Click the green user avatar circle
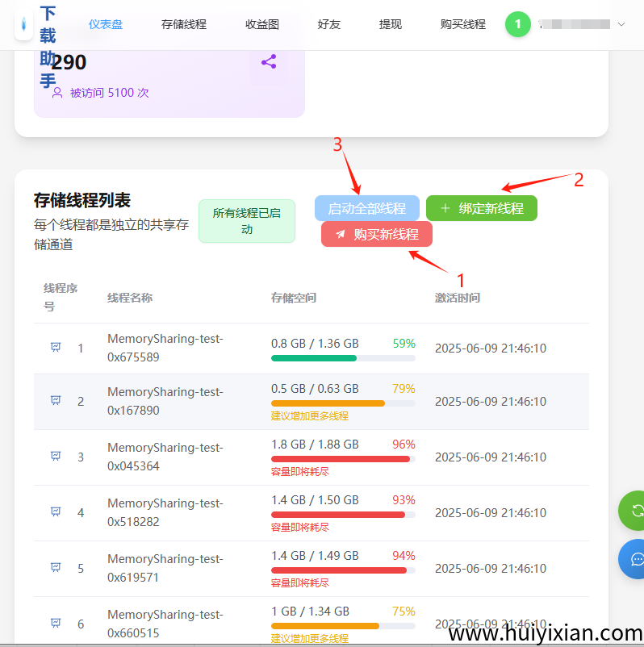 (518, 24)
